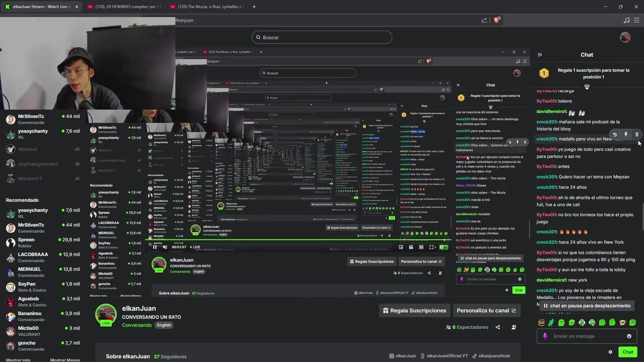Pause the stream in the video player
Screen dimensions: 644x362
(154, 247)
